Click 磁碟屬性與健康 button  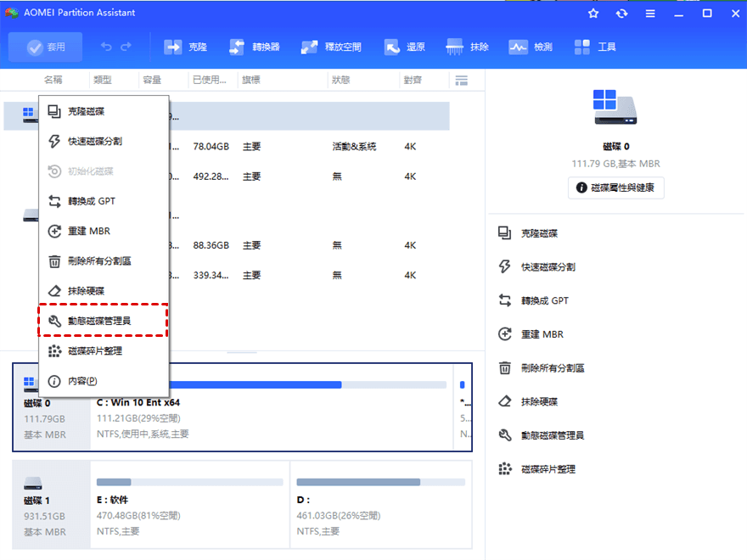[615, 188]
